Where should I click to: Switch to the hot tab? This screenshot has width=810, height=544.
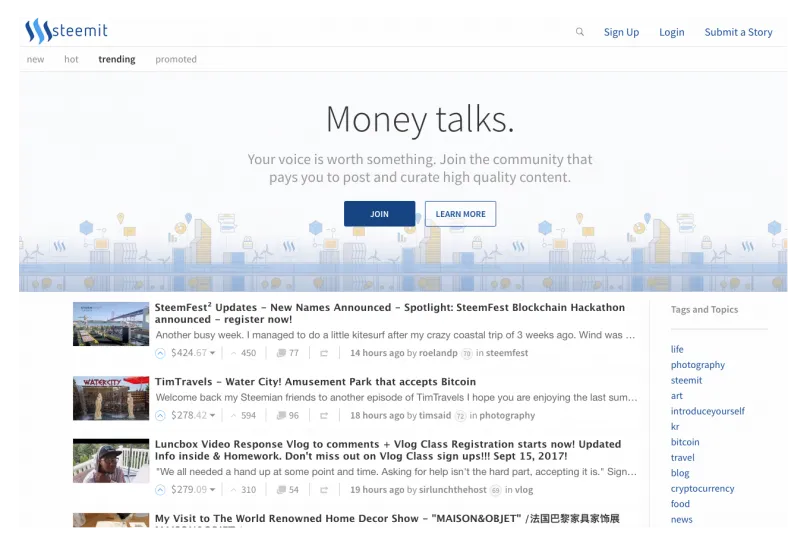coord(71,59)
